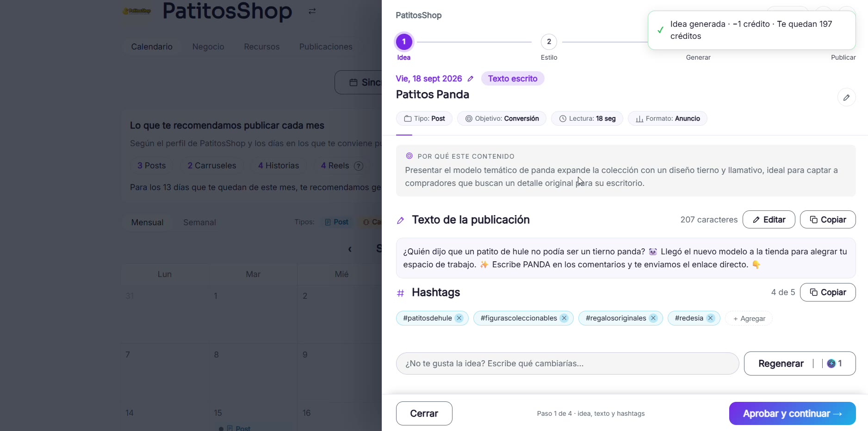The image size is (868, 431).
Task: Click the credits notification toast
Action: click(751, 30)
